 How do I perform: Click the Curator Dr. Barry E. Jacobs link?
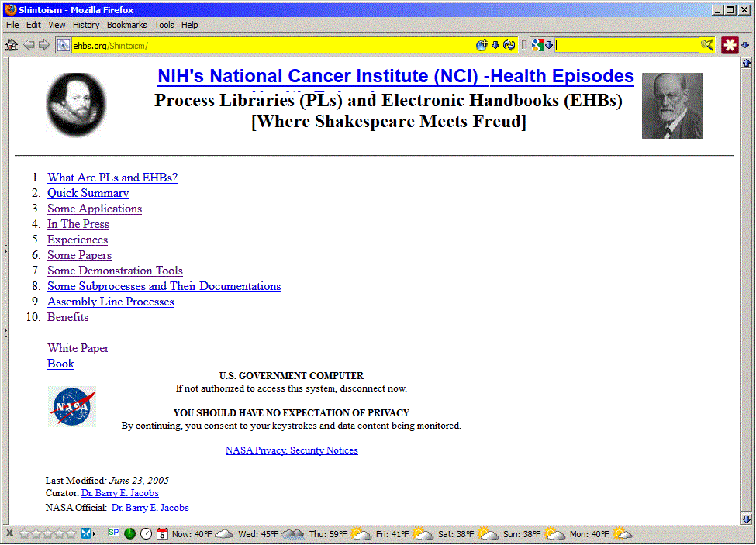[x=120, y=493]
